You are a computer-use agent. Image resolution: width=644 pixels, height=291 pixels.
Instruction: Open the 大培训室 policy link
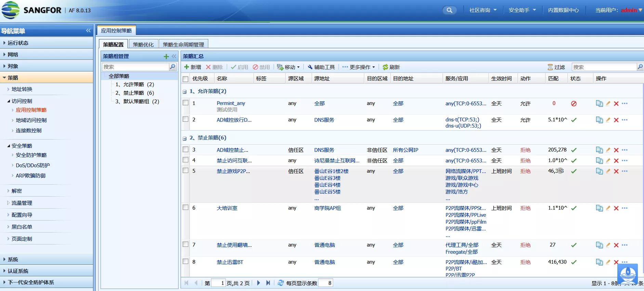click(x=227, y=208)
